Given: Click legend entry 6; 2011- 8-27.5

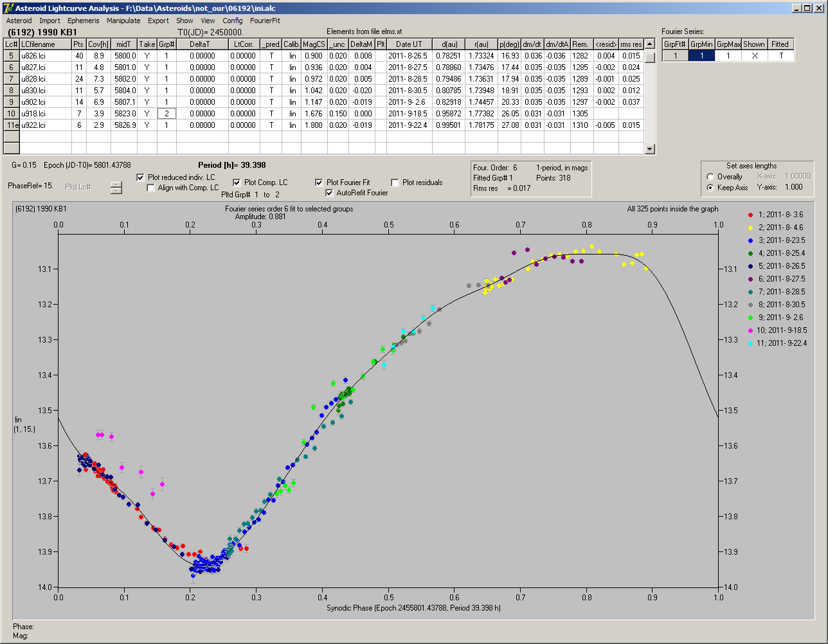Looking at the screenshot, I should pos(776,279).
